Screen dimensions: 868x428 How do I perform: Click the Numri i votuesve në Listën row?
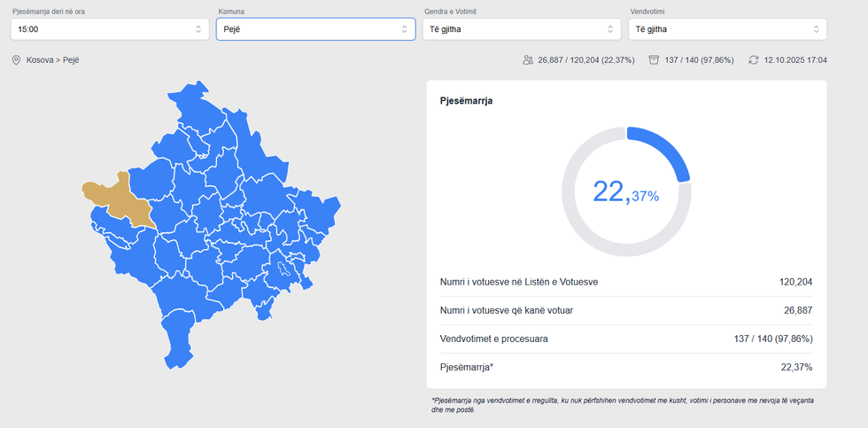click(x=625, y=282)
